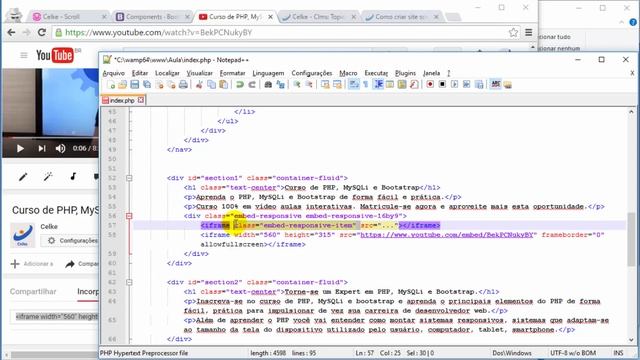Open the Plugins menu
640x360 pixels.
click(x=405, y=73)
